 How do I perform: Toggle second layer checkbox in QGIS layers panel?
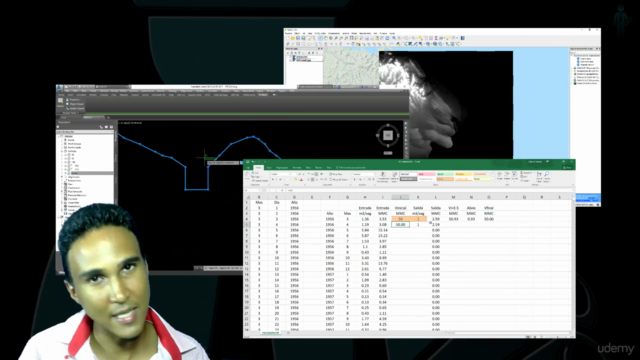(291, 60)
